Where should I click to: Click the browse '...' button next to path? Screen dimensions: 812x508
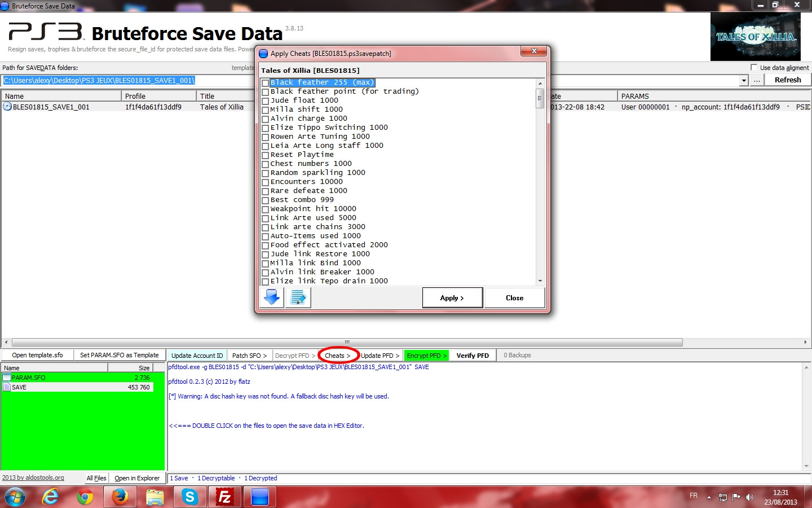(x=757, y=80)
